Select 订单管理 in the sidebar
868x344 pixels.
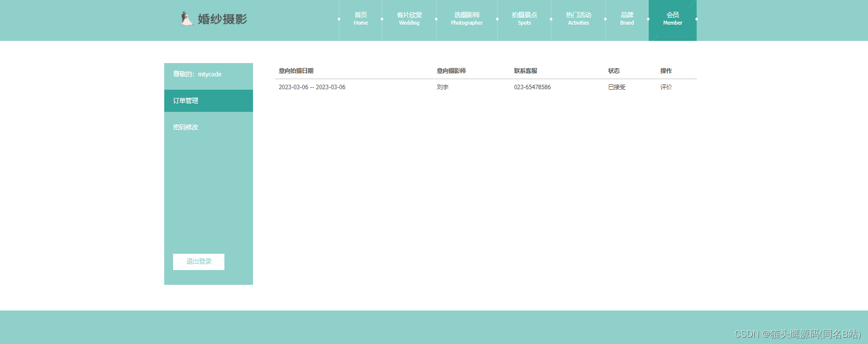pos(209,101)
